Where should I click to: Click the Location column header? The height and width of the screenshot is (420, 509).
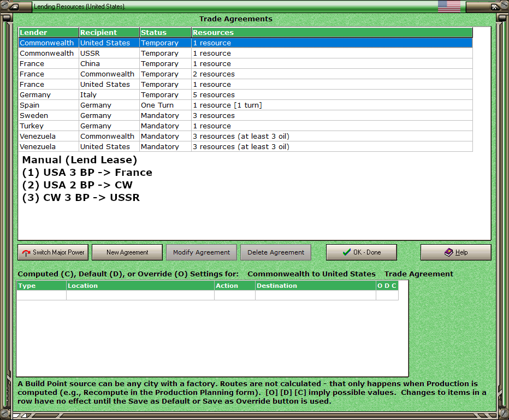[x=140, y=286]
